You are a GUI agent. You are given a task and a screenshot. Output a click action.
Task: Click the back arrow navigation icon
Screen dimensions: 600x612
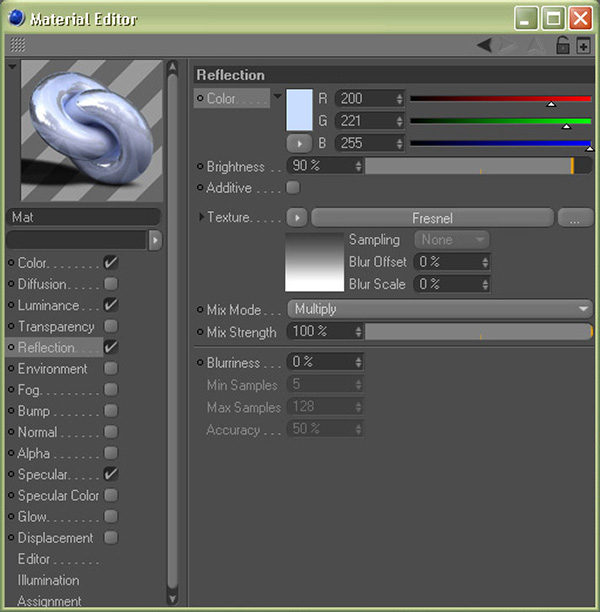coord(484,45)
